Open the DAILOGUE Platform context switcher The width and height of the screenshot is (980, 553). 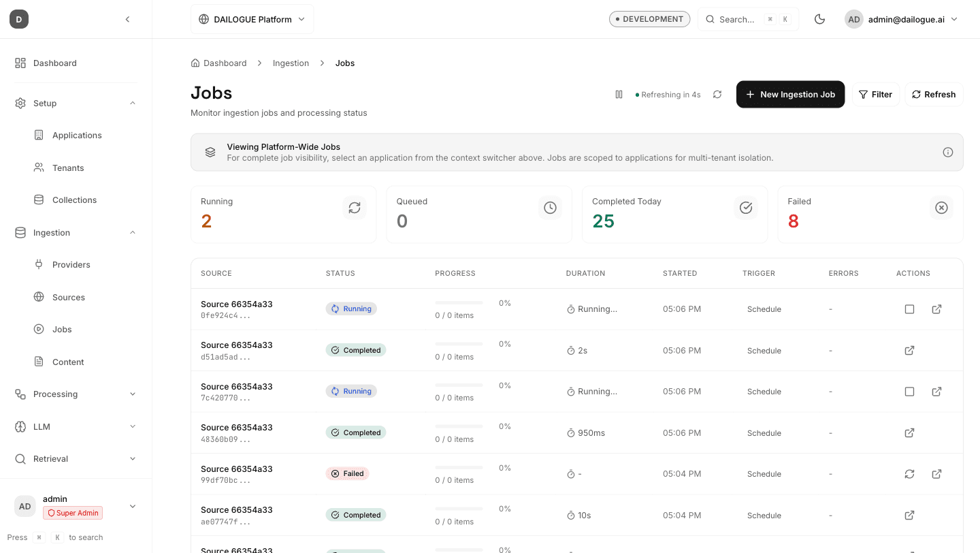pyautogui.click(x=252, y=18)
